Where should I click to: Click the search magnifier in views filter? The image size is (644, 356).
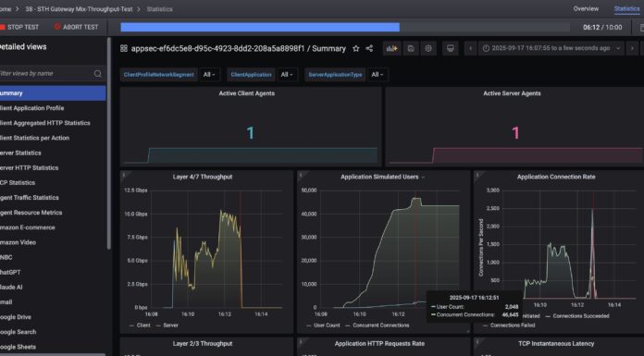click(x=97, y=73)
